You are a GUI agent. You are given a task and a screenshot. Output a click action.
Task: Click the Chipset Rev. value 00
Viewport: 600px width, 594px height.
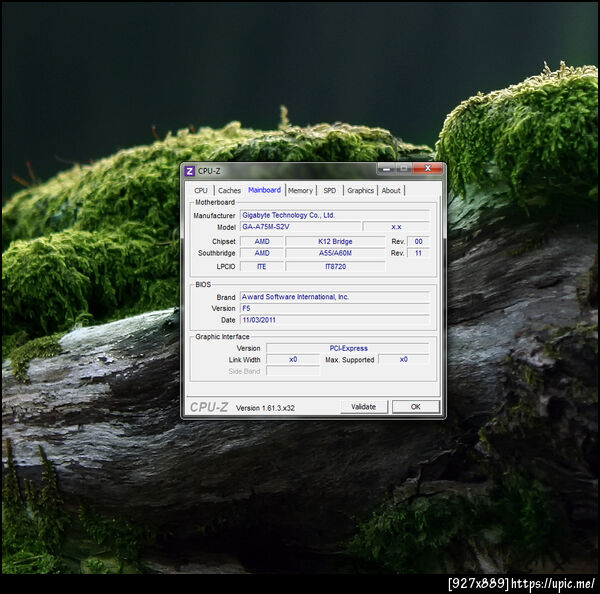tap(419, 242)
